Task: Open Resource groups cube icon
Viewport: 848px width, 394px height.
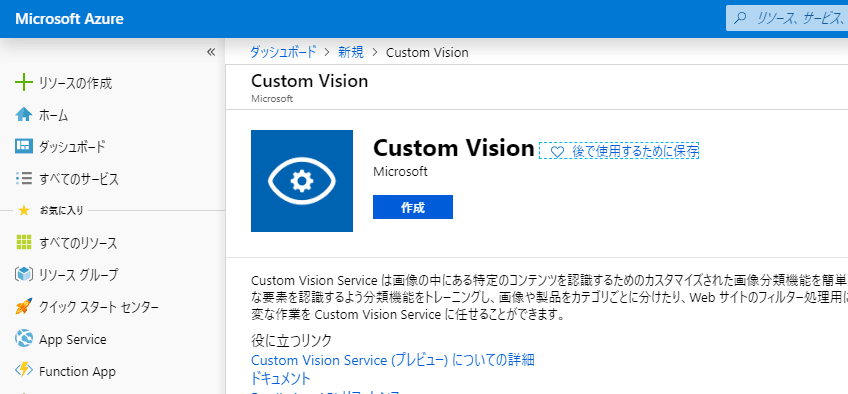Action: pos(24,275)
